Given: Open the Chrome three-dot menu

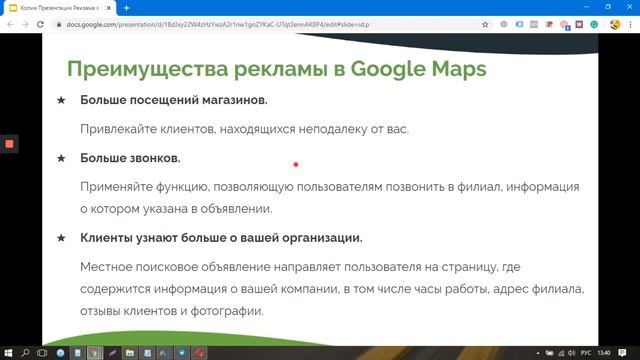Looking at the screenshot, I should [630, 24].
